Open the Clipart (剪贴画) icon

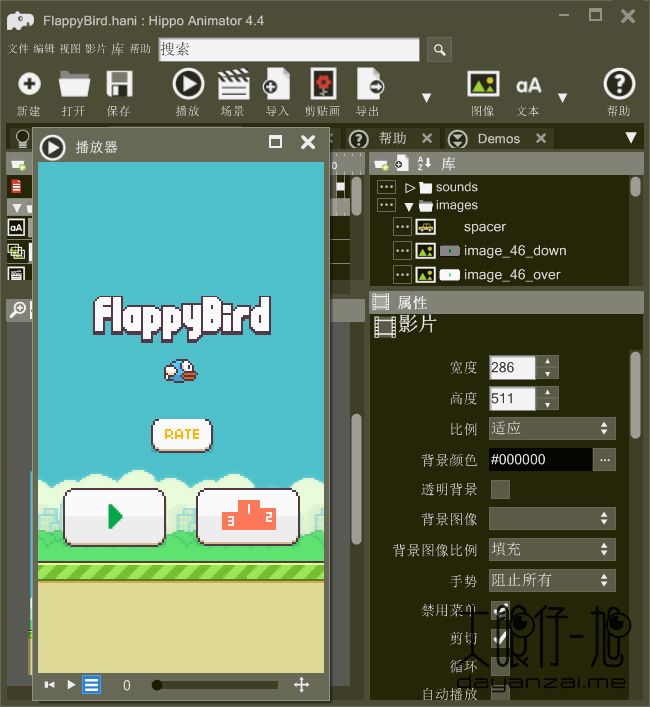tap(322, 86)
